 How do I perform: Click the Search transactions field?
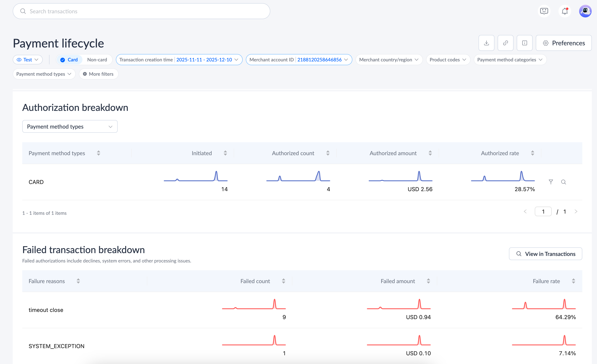click(141, 11)
